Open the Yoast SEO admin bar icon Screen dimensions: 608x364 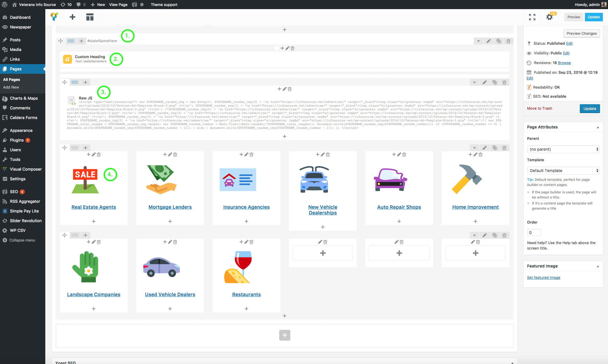pyautogui.click(x=134, y=5)
